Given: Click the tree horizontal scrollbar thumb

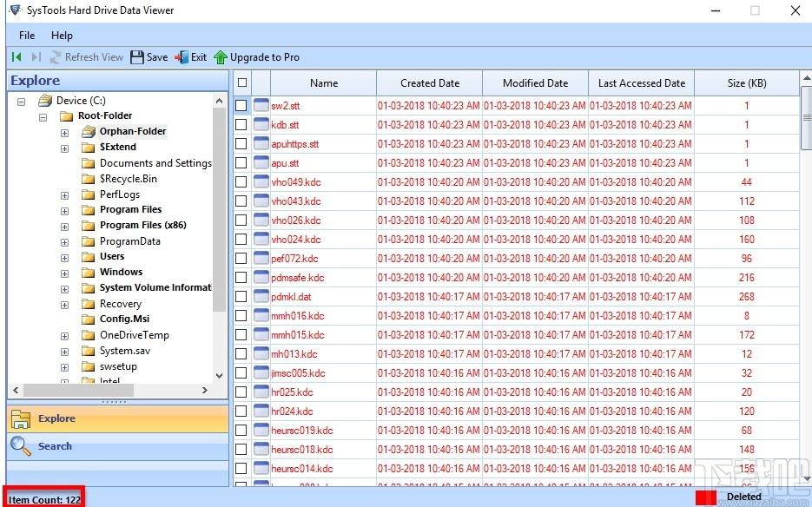Looking at the screenshot, I should point(78,390).
